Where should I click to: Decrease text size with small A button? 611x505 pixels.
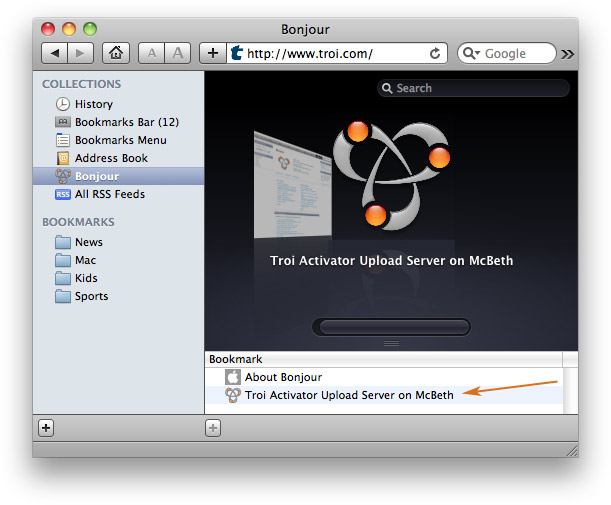coord(152,53)
